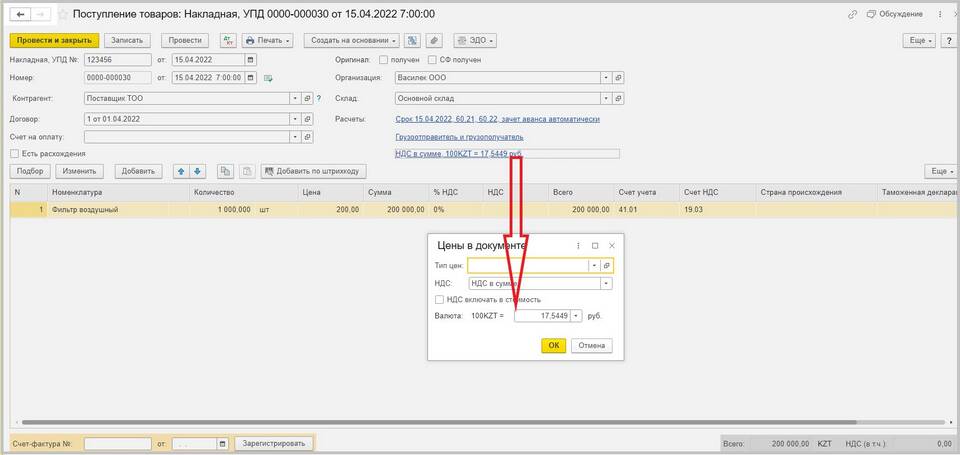
Task: Add document to favorites with star icon
Action: pos(62,13)
